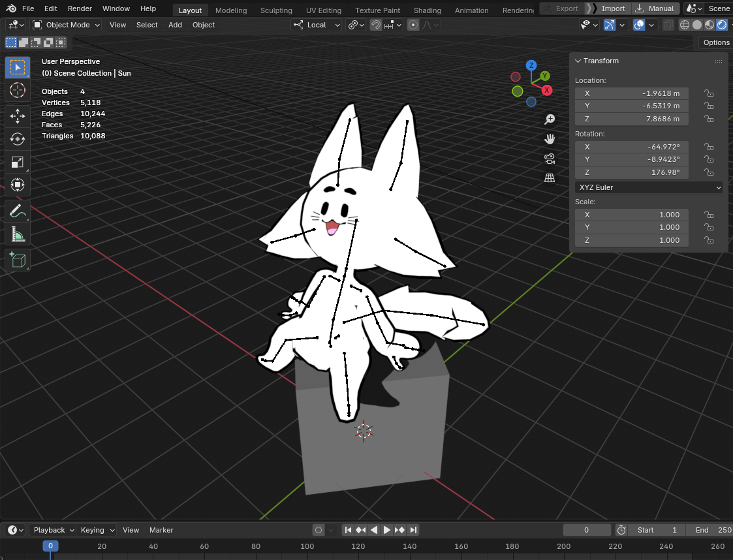Select the Rotate tool
The image size is (733, 560).
click(x=18, y=139)
